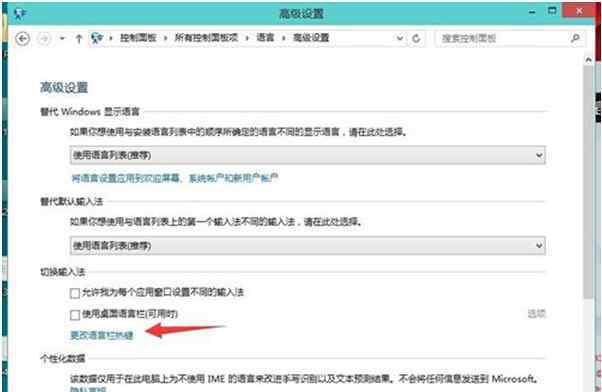Click the forward navigation arrow

[x=45, y=38]
